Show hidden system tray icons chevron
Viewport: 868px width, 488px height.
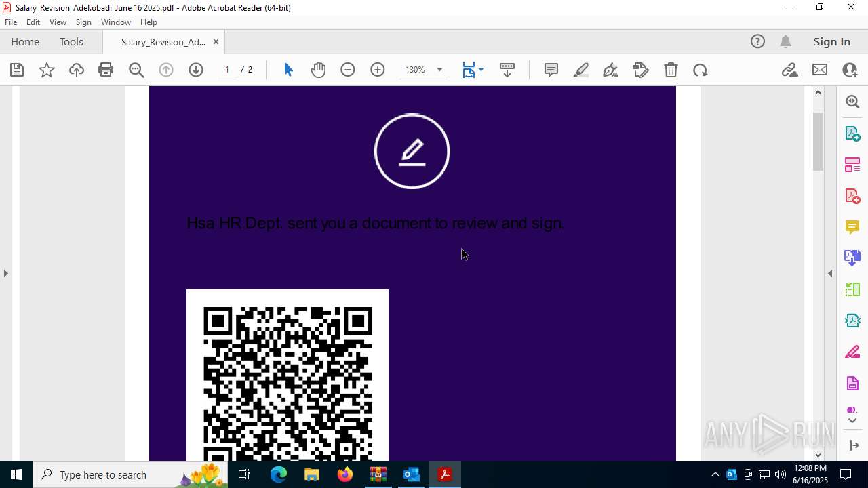[x=715, y=474]
